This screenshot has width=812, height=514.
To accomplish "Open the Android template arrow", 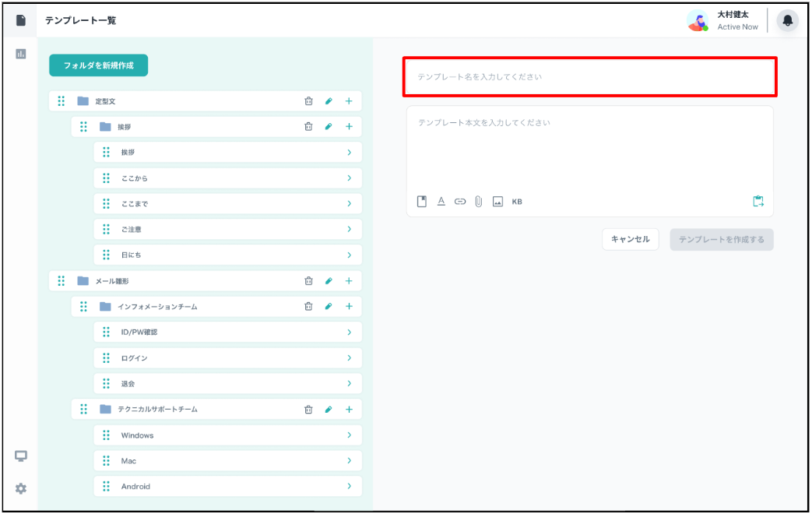I will (350, 487).
